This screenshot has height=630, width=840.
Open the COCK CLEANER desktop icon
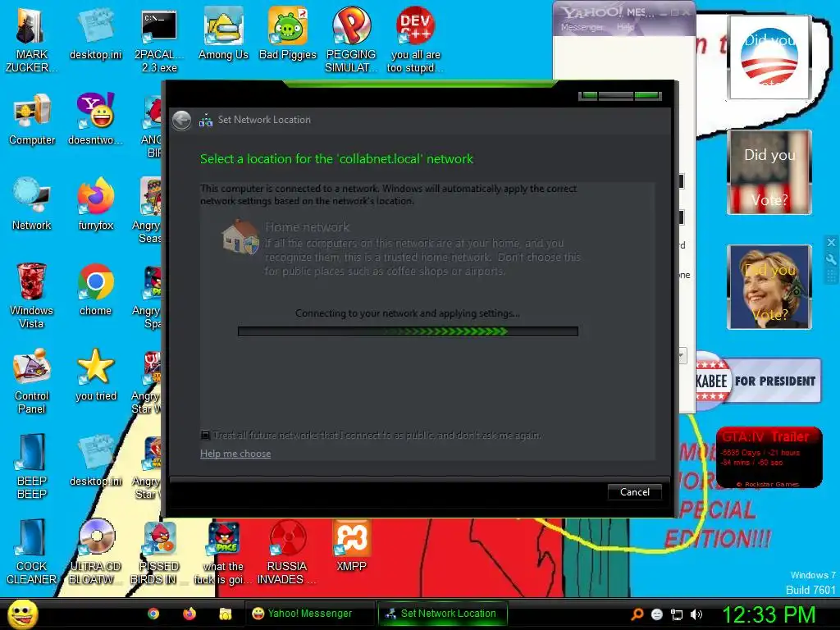pos(32,552)
